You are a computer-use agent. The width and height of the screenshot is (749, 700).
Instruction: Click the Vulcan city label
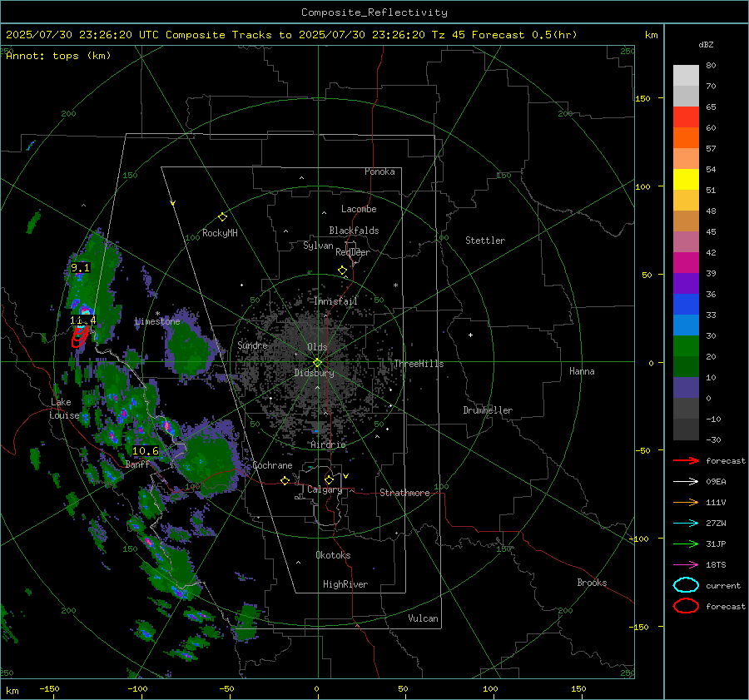tap(423, 618)
